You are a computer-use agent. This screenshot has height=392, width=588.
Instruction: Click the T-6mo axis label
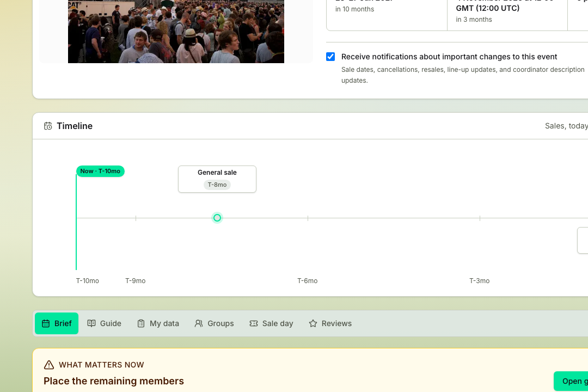[308, 280]
